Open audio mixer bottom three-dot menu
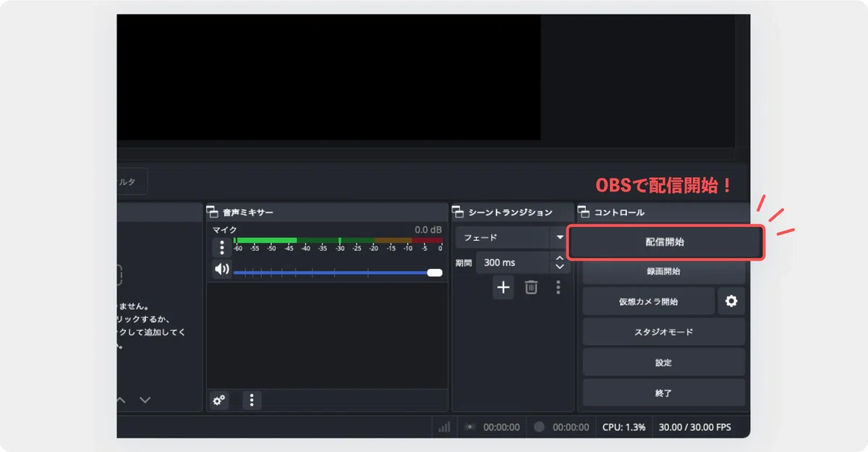This screenshot has width=868, height=452. [x=251, y=400]
